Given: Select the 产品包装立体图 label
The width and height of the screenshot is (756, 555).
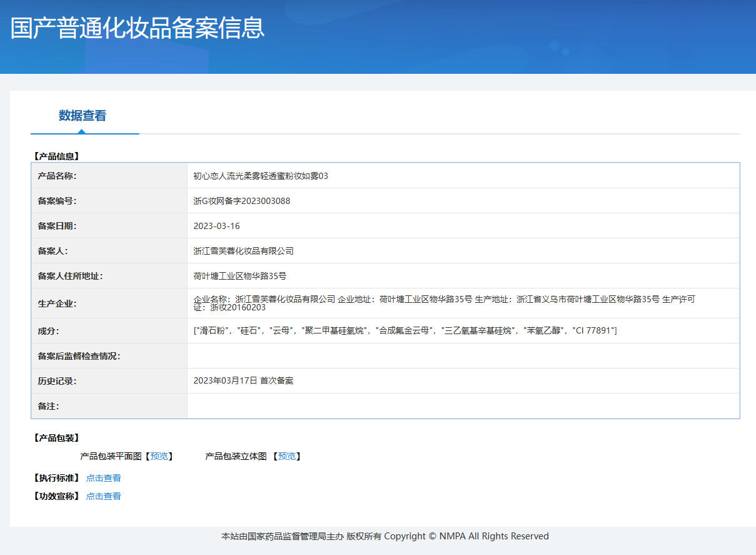Looking at the screenshot, I should click(236, 456).
